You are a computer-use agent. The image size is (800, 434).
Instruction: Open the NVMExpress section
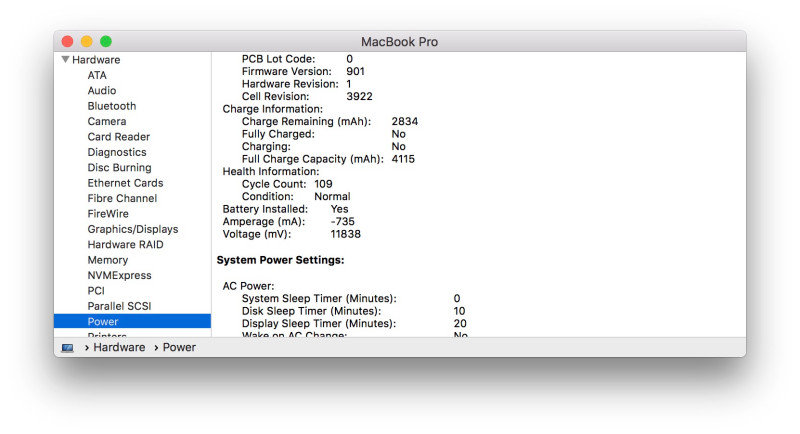click(x=119, y=275)
